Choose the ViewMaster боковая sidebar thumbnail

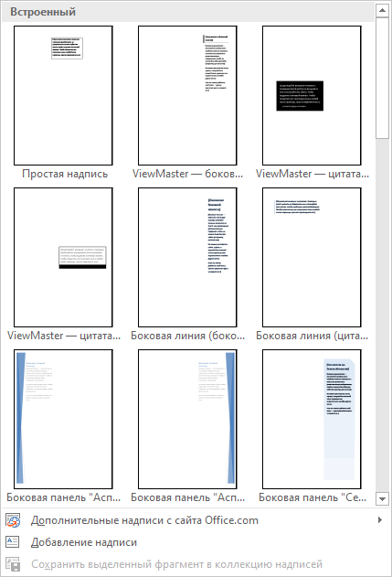tap(187, 95)
